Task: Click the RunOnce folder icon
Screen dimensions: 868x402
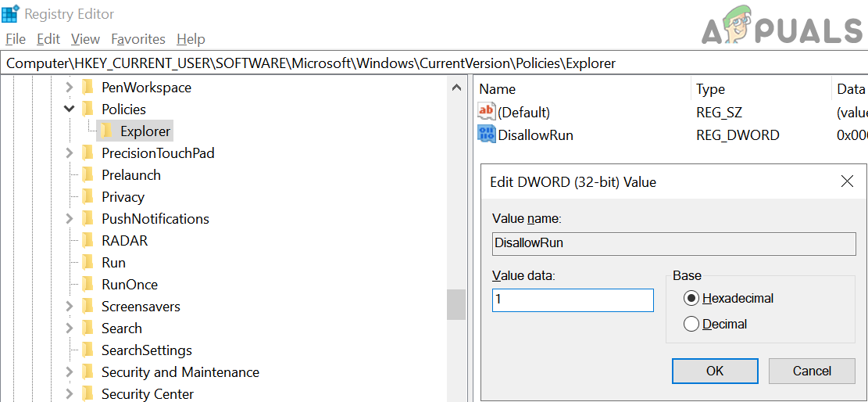Action: [x=88, y=285]
